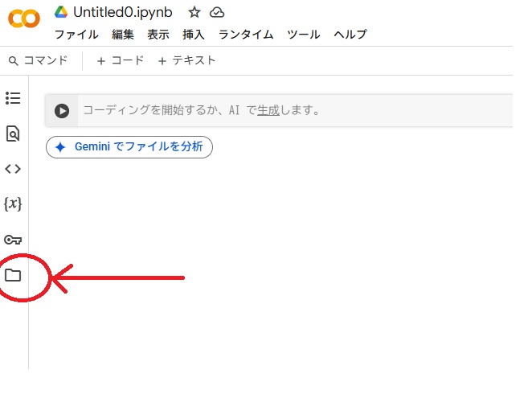Click the cloud save status icon
The width and height of the screenshot is (532, 415).
tap(217, 12)
